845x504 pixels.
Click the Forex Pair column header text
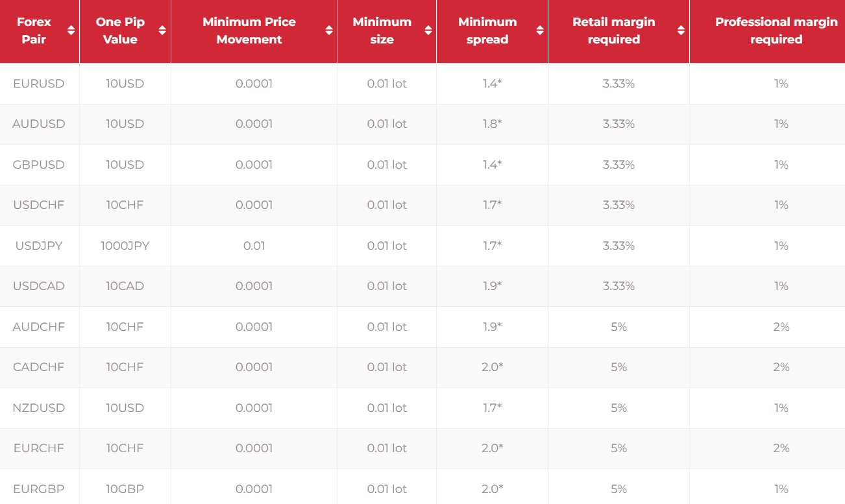34,30
